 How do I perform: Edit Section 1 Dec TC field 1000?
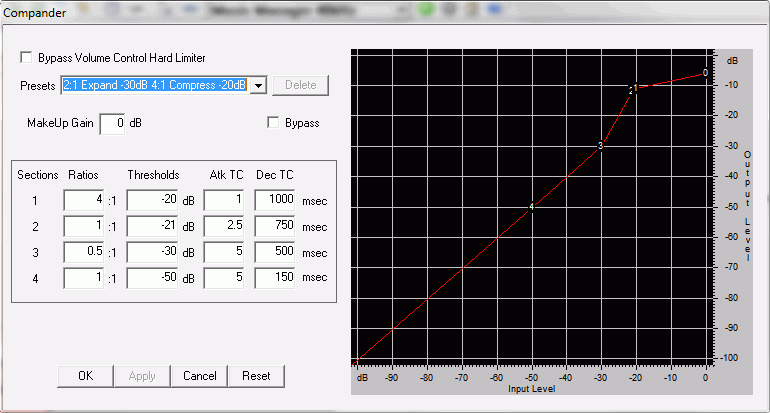[275, 200]
